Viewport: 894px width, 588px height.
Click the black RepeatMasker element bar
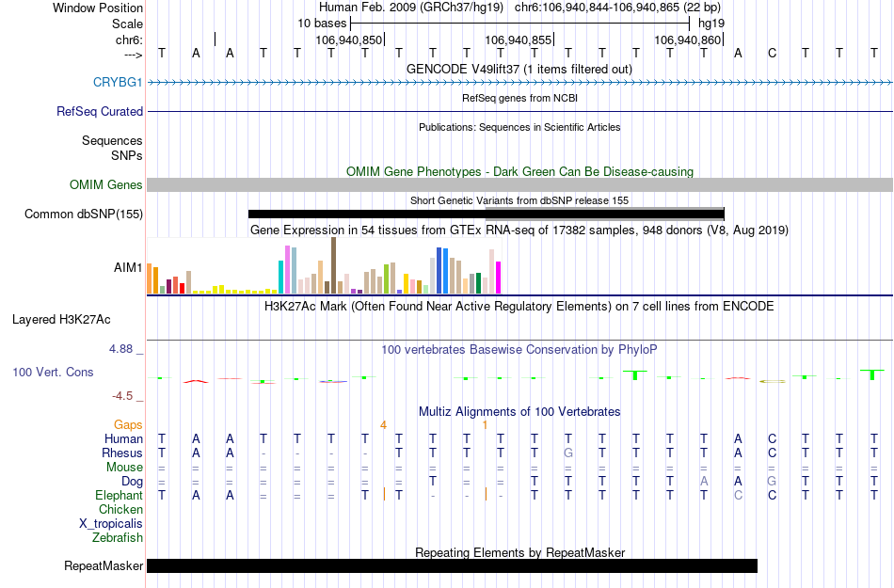point(452,565)
